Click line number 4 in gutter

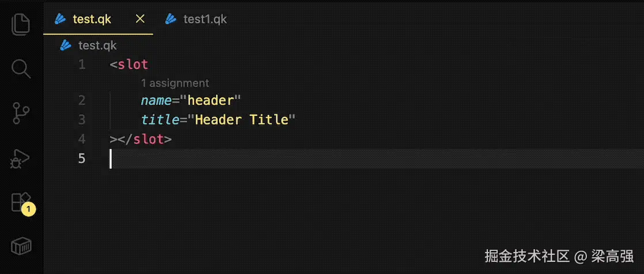[82, 139]
